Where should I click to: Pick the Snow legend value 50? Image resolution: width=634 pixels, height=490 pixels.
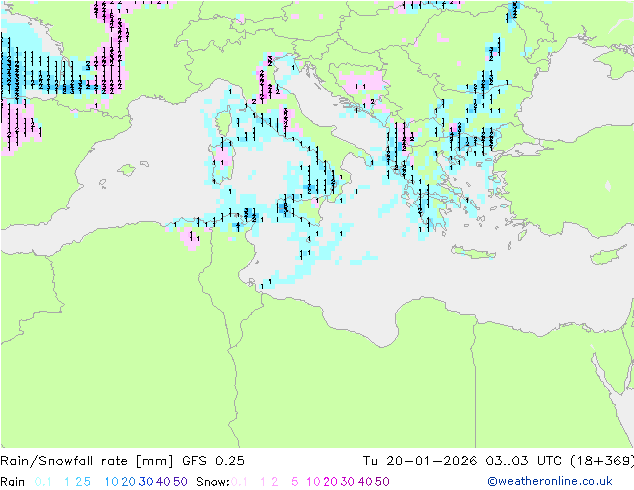382,482
